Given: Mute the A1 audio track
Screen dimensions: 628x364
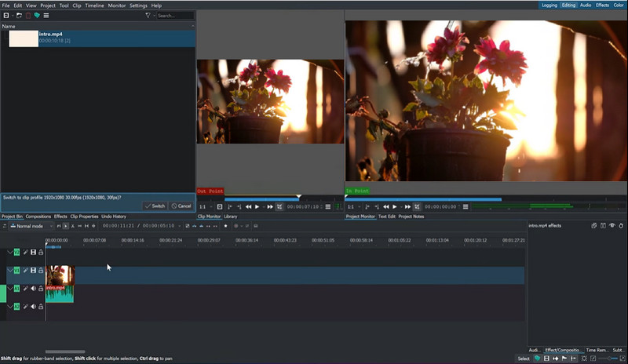Looking at the screenshot, I should tap(33, 289).
